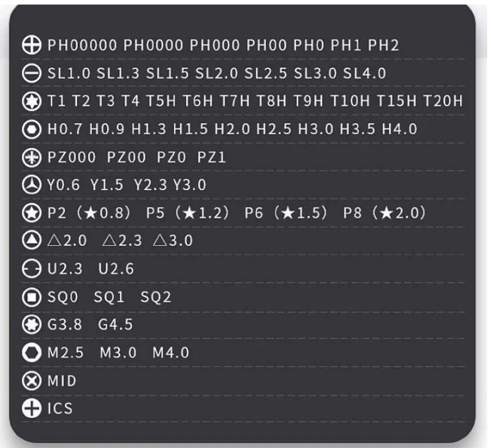This screenshot has width=491, height=448.
Task: Click the tri-wing Y icon beside Y0.6
Action: pyautogui.click(x=32, y=185)
